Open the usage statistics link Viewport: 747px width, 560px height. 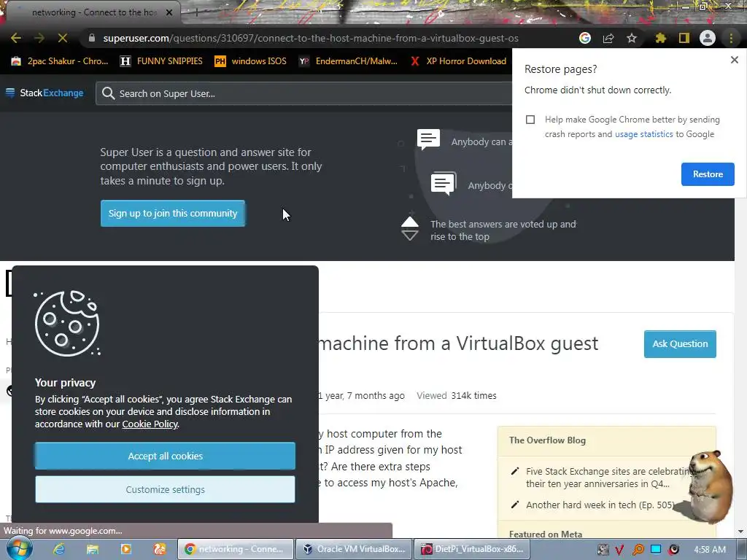pyautogui.click(x=644, y=134)
